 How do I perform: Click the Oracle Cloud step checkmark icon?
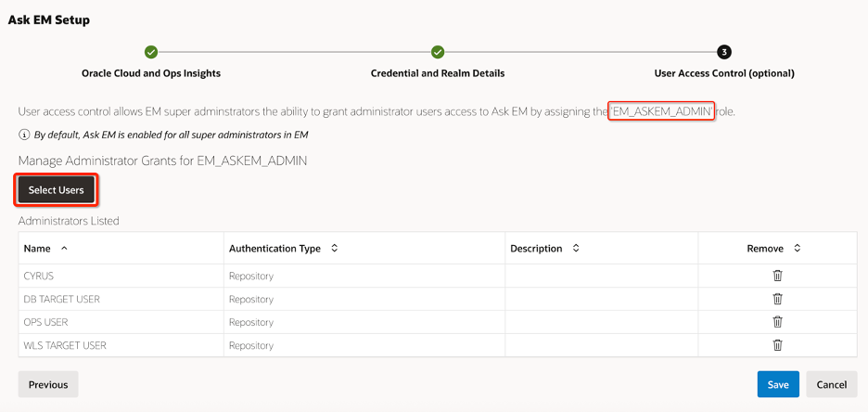click(x=151, y=52)
